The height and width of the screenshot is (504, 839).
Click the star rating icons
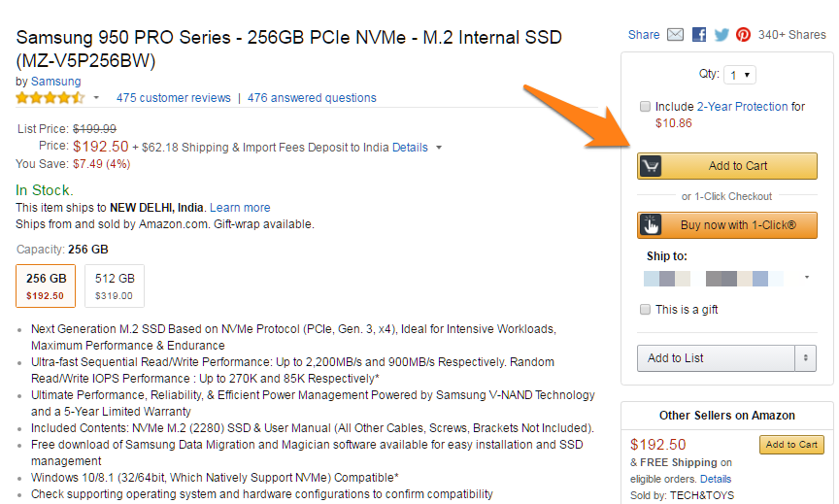pyautogui.click(x=50, y=98)
